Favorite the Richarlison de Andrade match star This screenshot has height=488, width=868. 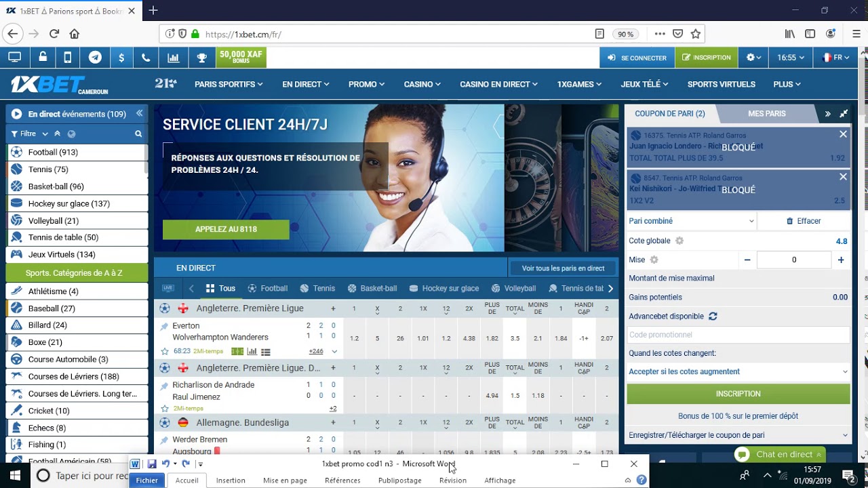point(165,409)
